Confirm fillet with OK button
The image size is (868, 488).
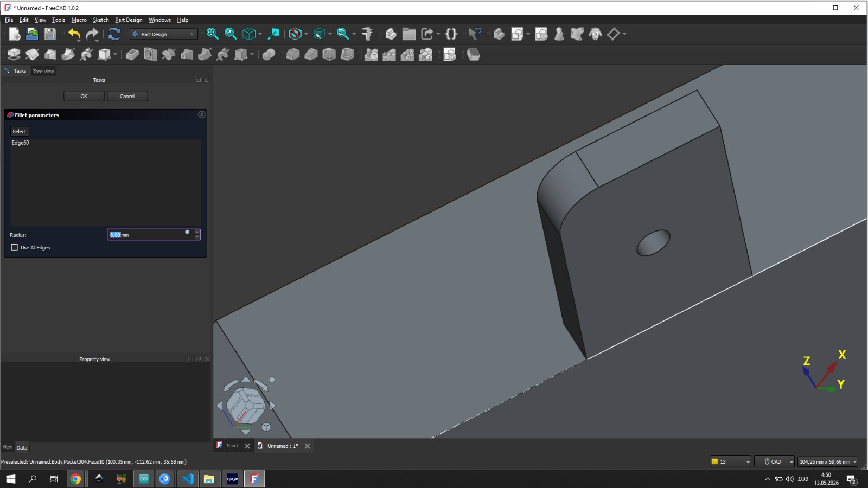tap(84, 96)
